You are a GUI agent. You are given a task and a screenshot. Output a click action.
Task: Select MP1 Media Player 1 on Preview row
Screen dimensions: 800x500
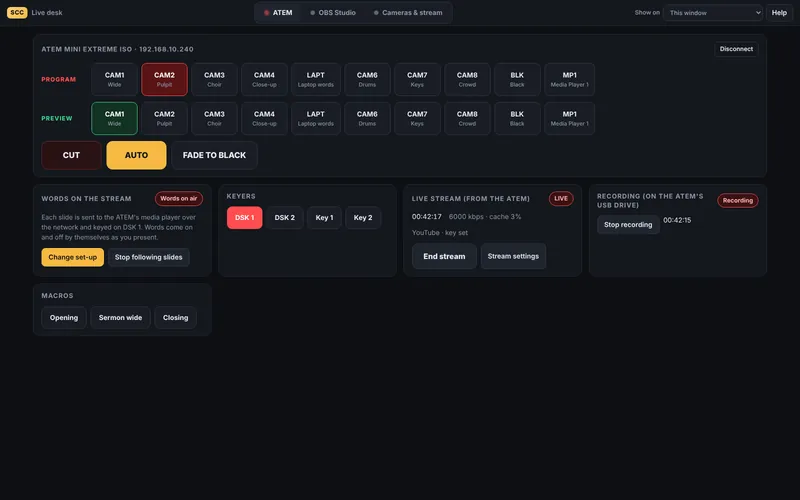(569, 118)
